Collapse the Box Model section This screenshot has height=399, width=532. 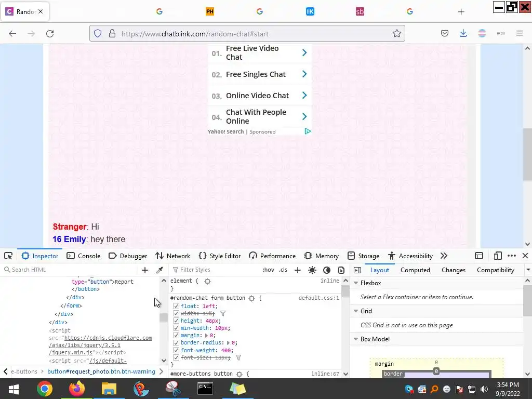pos(356,339)
